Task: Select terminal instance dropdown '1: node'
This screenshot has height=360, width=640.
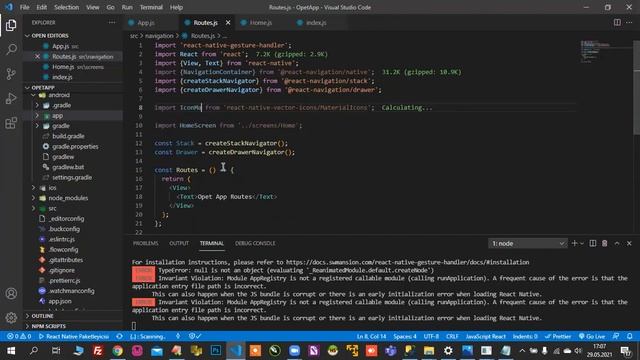Action: pos(527,244)
